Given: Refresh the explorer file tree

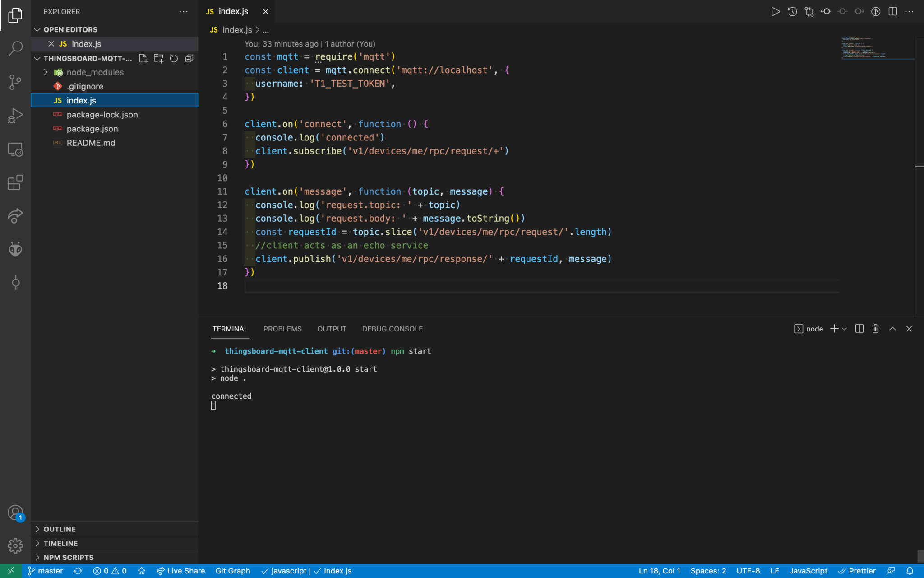Looking at the screenshot, I should coord(174,58).
